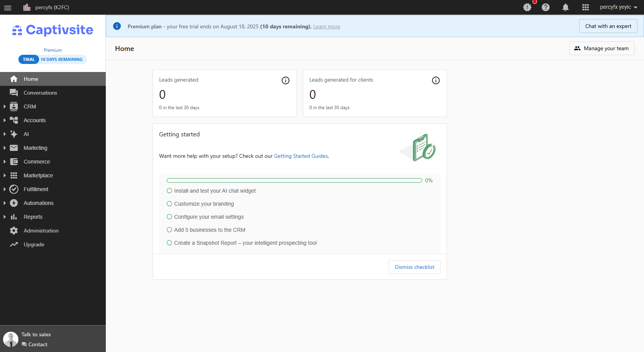The image size is (644, 352).
Task: Check off Create a Snapshot Report circle
Action: 169,243
